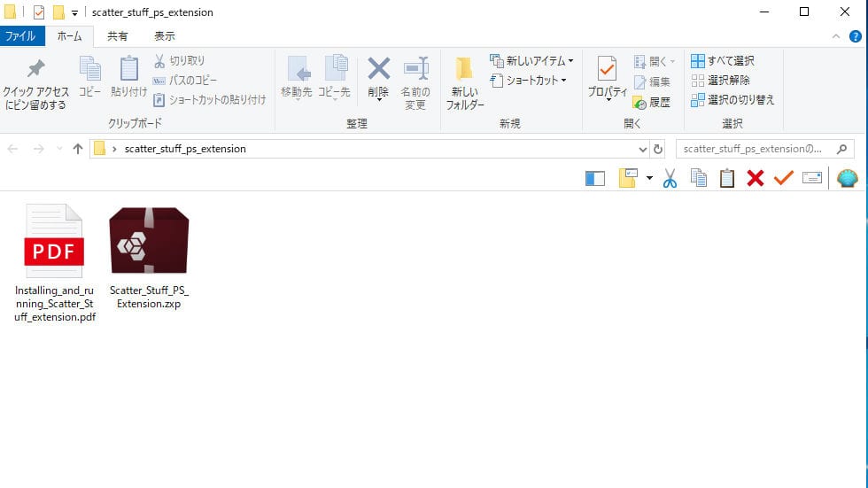Screen dimensions: 868x488
Task: Toggle the navigation pane icon
Action: coord(595,178)
